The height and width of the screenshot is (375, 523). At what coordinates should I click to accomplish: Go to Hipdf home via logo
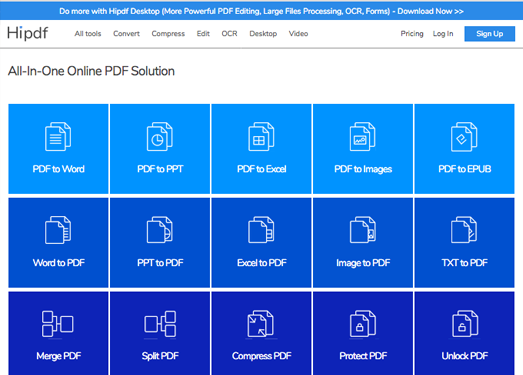(27, 33)
